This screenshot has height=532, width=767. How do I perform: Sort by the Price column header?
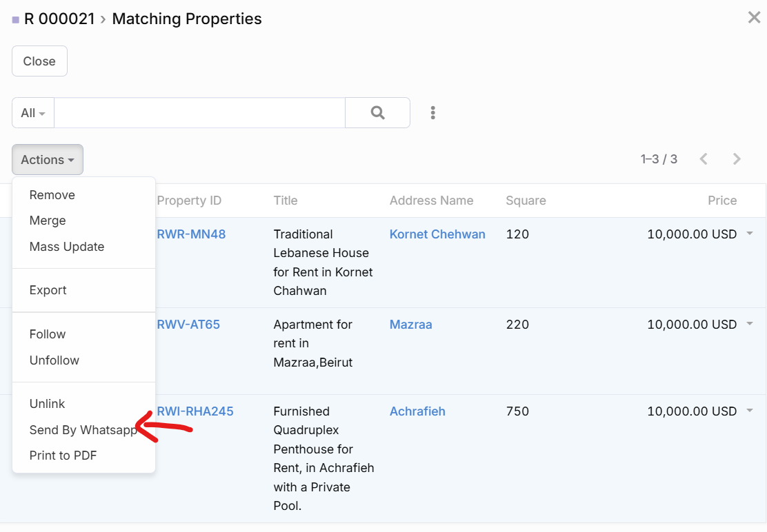(x=721, y=201)
